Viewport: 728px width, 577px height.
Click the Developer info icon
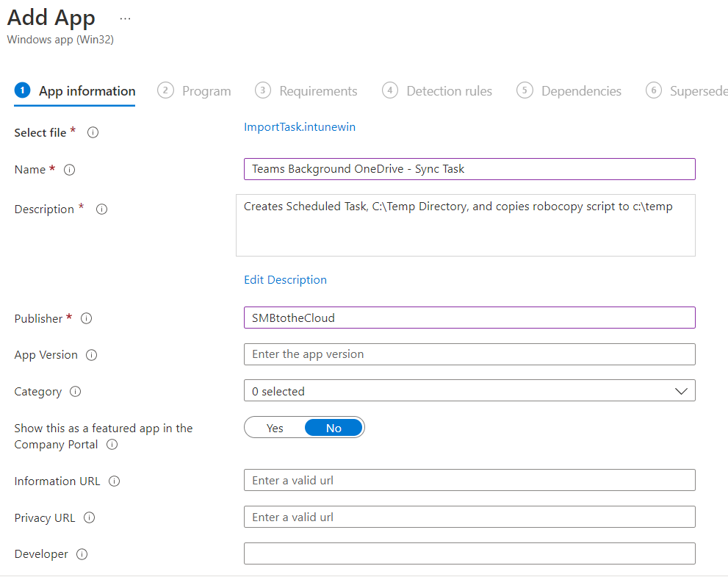tap(82, 554)
